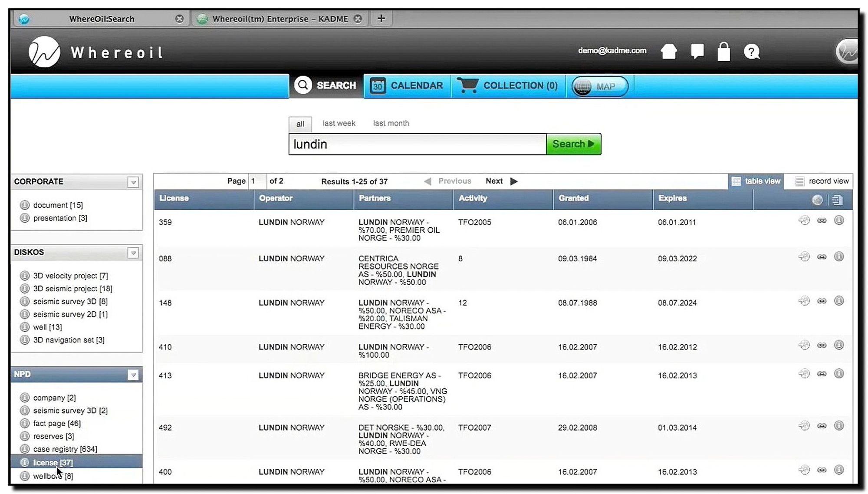Open info icon for license 413
The height and width of the screenshot is (494, 868).
pyautogui.click(x=839, y=374)
